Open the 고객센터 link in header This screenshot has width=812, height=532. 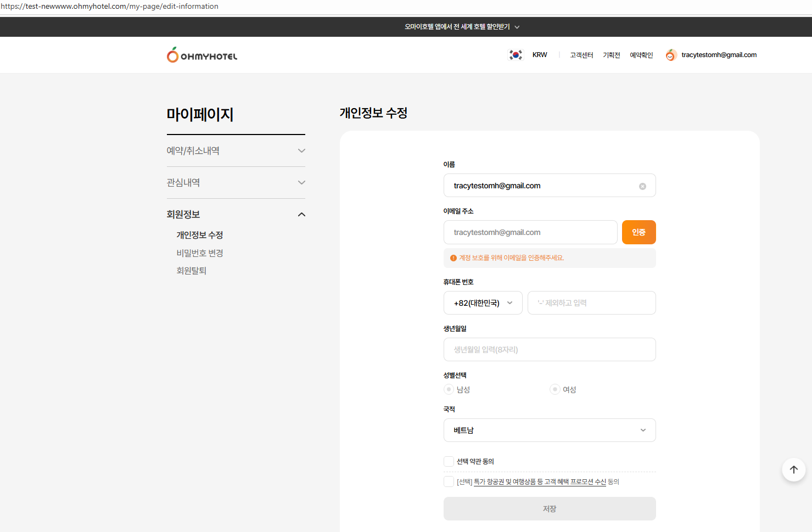(x=581, y=55)
